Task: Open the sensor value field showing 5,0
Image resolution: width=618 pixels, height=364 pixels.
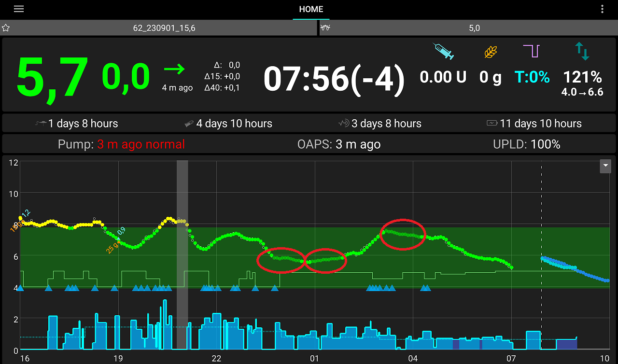Action: 474,28
